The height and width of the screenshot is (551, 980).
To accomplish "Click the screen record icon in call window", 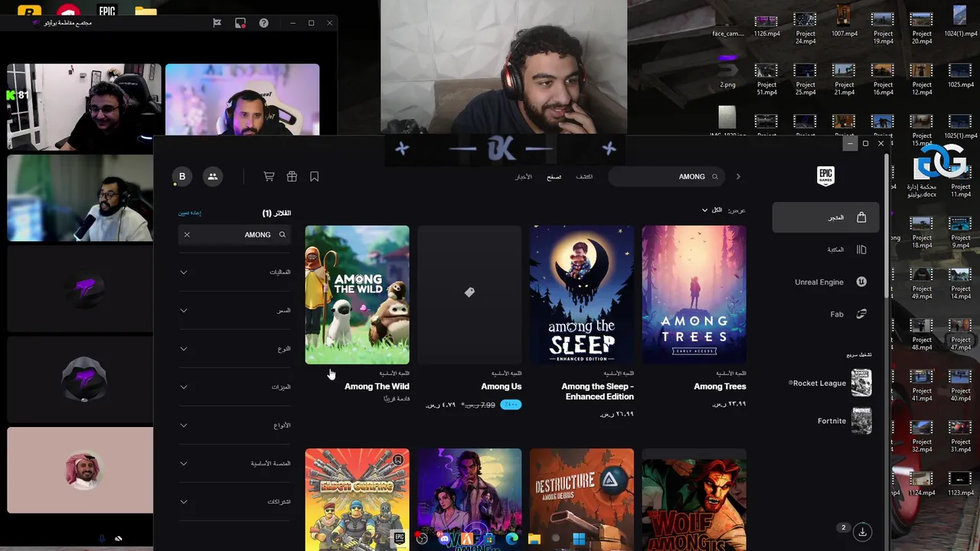I will pyautogui.click(x=240, y=23).
